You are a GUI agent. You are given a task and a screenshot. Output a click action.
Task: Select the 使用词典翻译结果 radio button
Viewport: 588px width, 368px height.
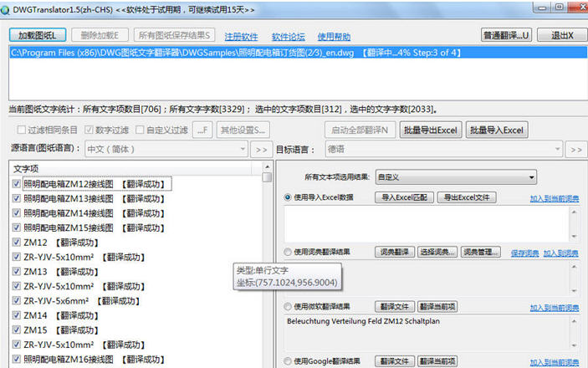click(x=288, y=252)
